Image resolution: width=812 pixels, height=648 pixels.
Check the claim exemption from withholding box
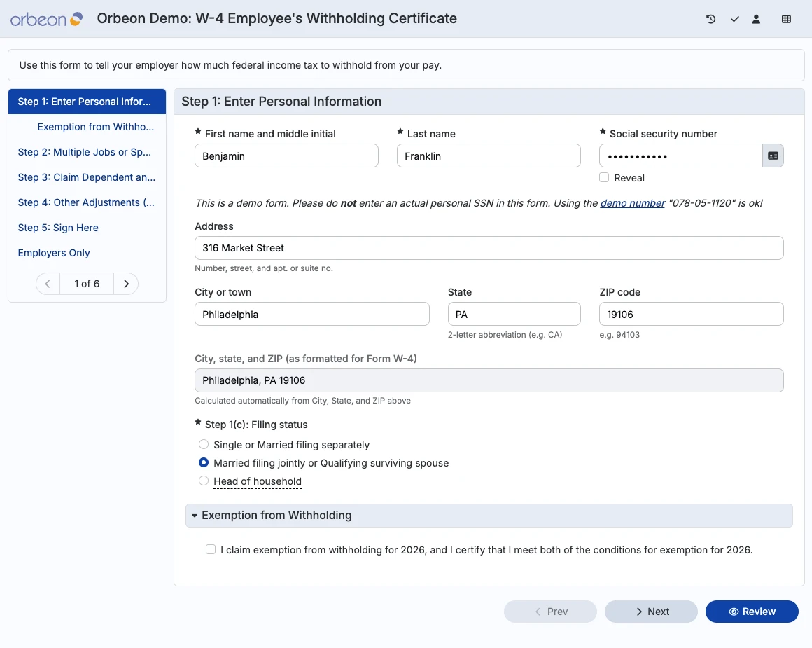(210, 549)
